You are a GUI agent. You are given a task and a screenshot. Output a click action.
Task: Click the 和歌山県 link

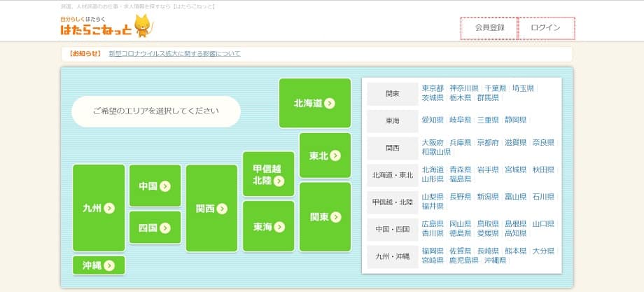(x=437, y=152)
